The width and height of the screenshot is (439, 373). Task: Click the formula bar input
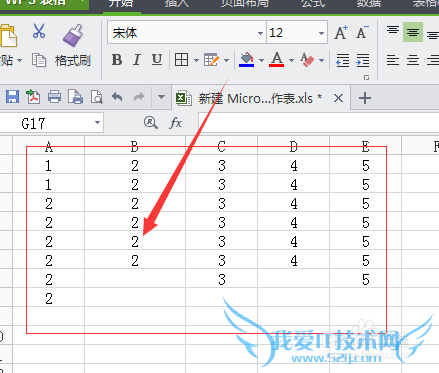click(x=319, y=123)
